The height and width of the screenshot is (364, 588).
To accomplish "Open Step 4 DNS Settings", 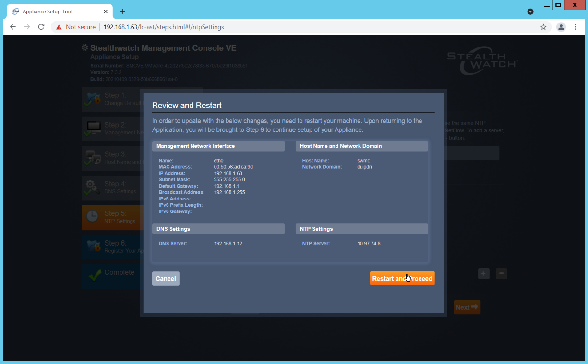I will [x=112, y=188].
